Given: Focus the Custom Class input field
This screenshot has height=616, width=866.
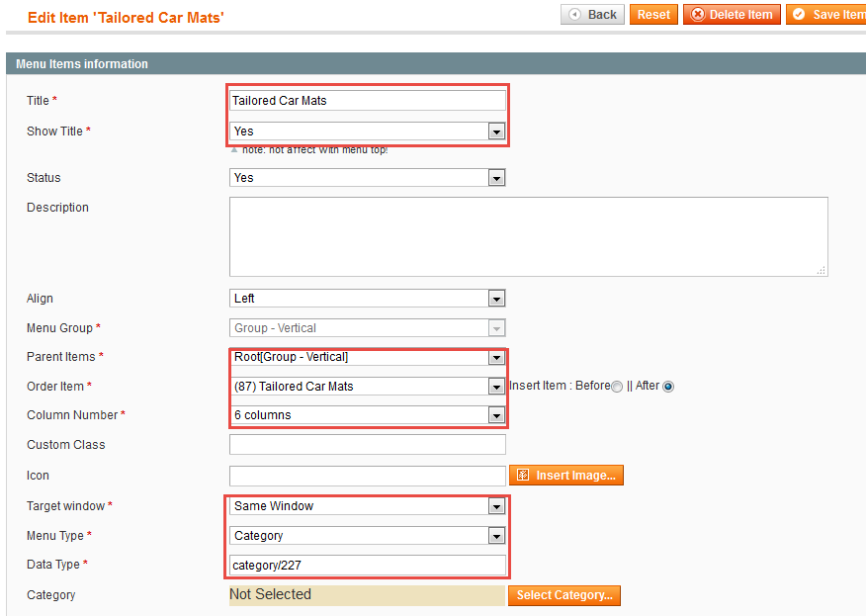Looking at the screenshot, I should click(368, 444).
